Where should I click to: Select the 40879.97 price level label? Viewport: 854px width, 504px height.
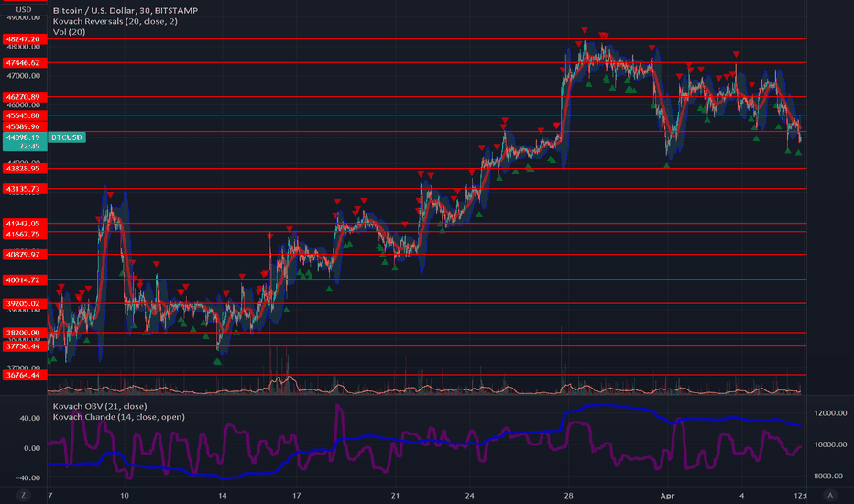pos(25,255)
